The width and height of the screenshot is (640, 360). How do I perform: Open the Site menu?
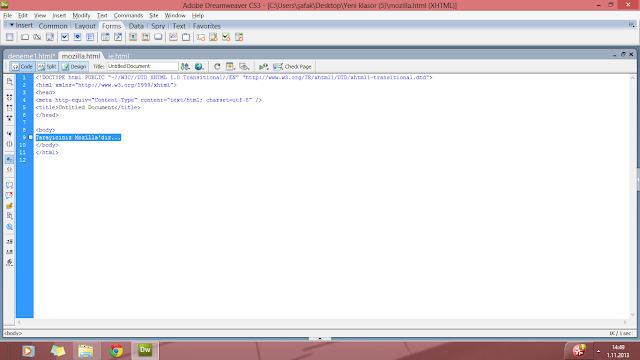(x=154, y=16)
